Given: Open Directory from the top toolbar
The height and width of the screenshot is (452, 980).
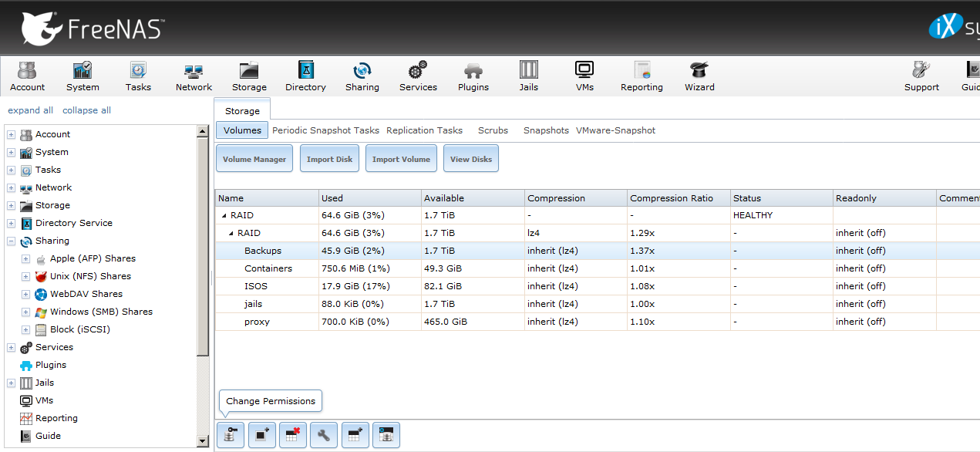Looking at the screenshot, I should [305, 76].
